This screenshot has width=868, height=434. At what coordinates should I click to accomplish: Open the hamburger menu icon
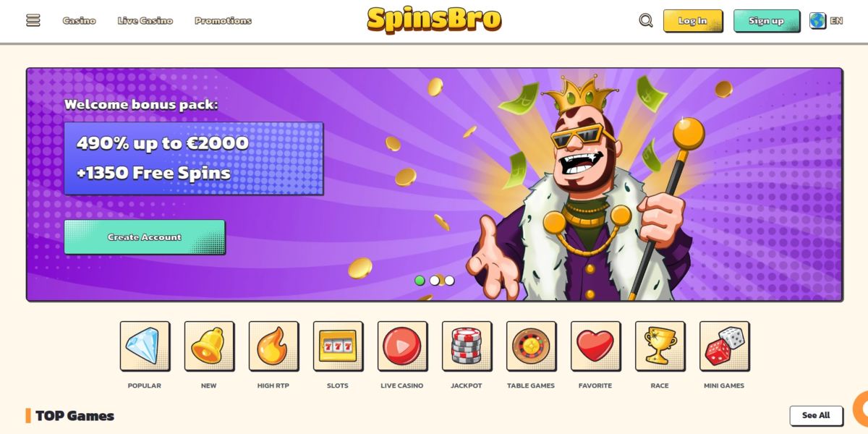tap(33, 20)
